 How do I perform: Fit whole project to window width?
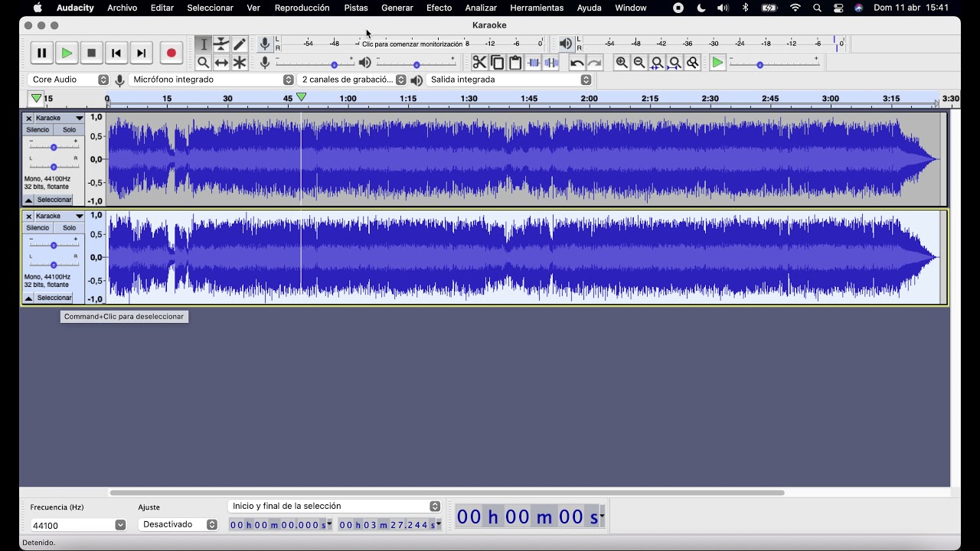pyautogui.click(x=675, y=63)
